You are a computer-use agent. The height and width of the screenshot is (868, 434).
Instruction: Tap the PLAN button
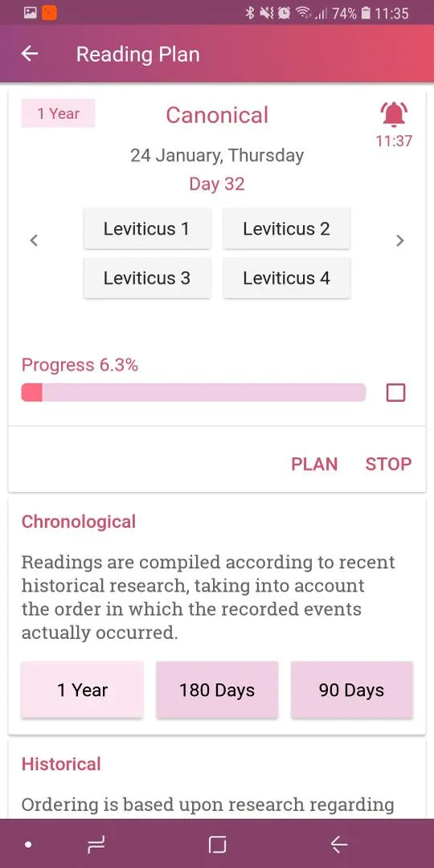click(314, 464)
